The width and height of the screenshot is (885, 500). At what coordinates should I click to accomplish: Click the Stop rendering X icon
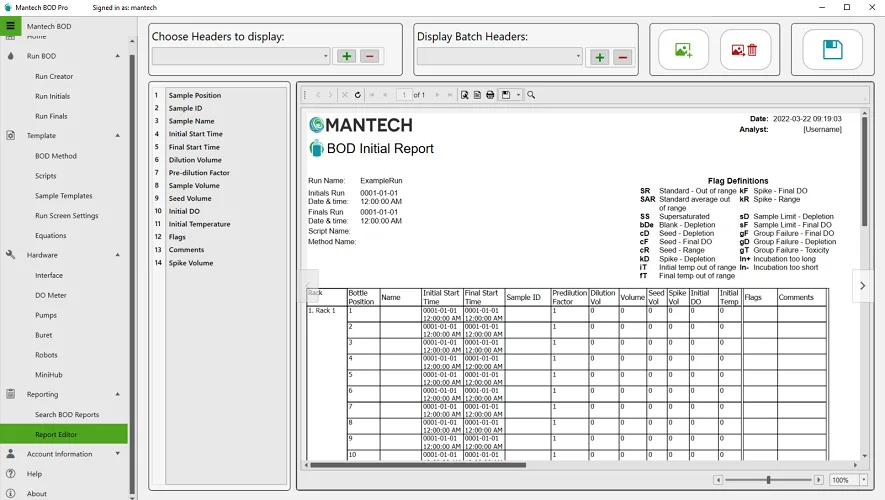[345, 95]
